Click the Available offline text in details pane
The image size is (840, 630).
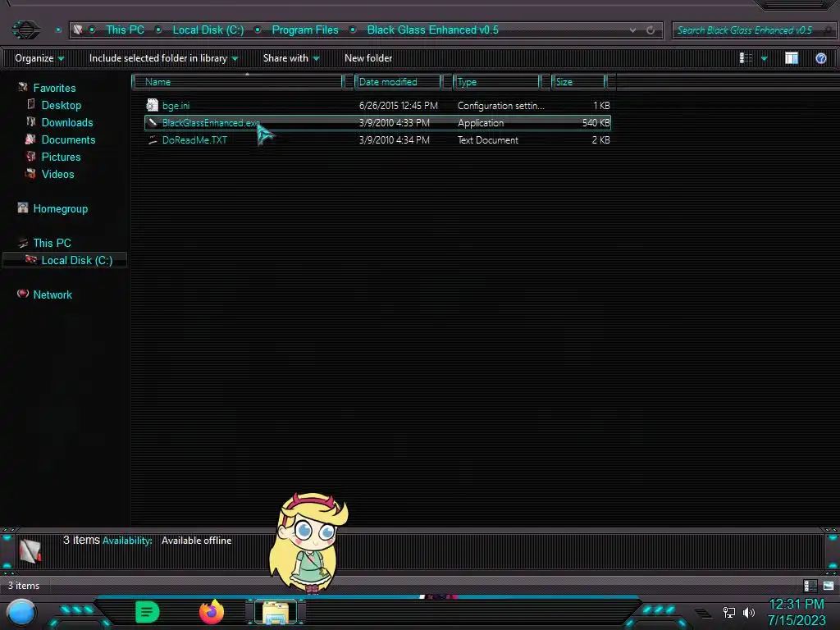(197, 541)
